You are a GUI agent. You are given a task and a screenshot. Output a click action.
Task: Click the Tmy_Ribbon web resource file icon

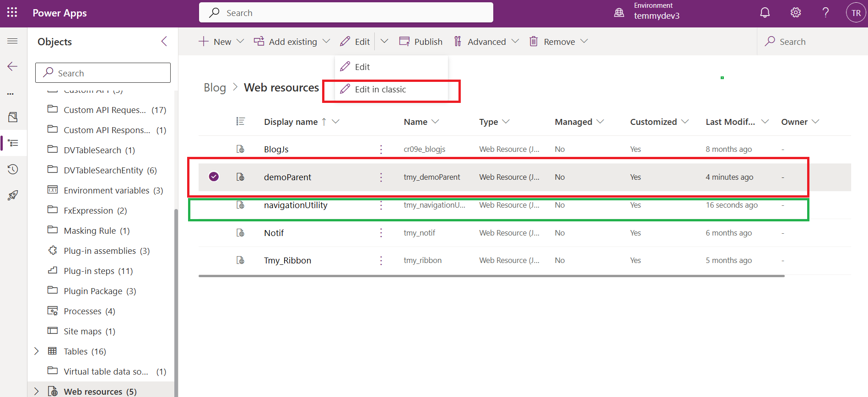pyautogui.click(x=240, y=260)
